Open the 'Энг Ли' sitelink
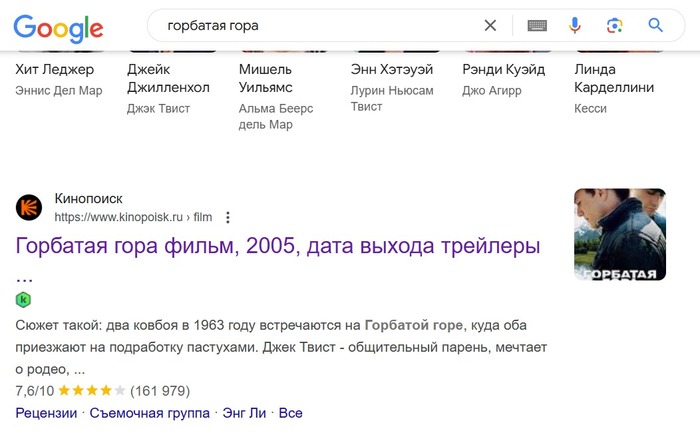The height and width of the screenshot is (435, 700). 244,413
